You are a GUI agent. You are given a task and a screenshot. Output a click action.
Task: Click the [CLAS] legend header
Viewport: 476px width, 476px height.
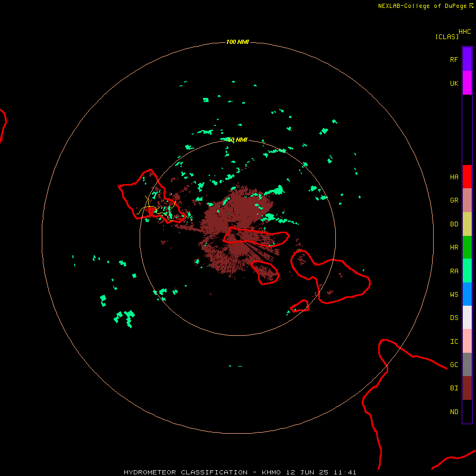point(447,36)
